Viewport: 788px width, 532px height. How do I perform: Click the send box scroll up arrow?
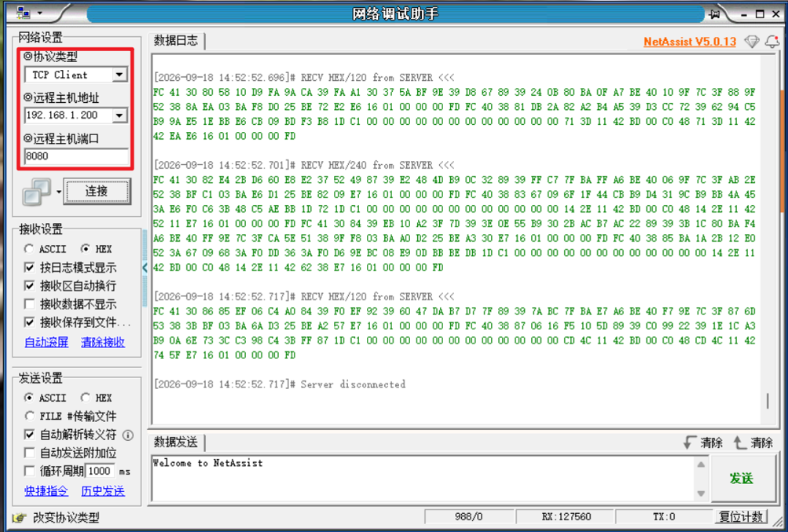click(701, 464)
